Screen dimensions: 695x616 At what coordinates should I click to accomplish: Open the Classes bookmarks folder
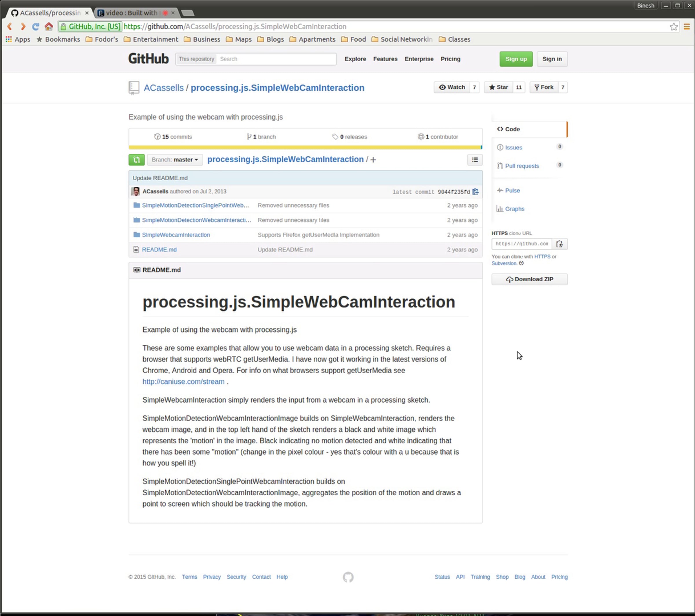(454, 39)
